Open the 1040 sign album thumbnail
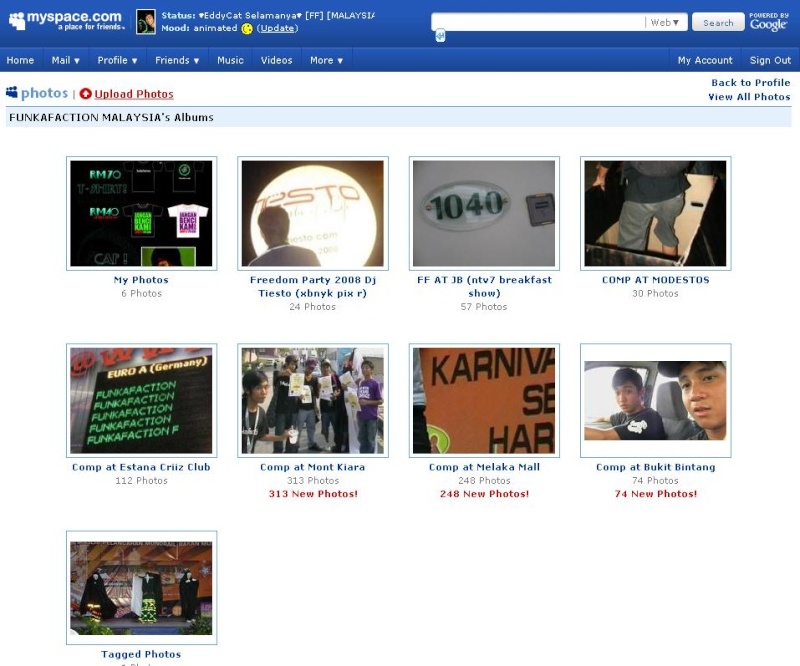This screenshot has width=800, height=666. 484,213
